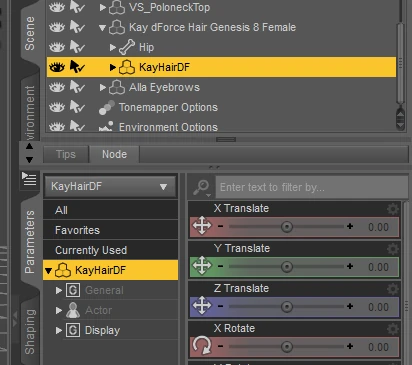Select the VS_PoloneckTop figure icon
This screenshot has height=365, width=412.
117,7
